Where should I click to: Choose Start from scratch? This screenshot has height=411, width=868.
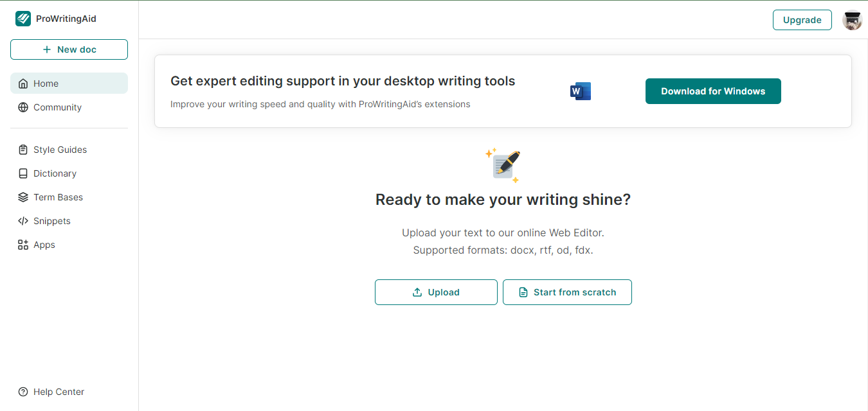point(567,292)
